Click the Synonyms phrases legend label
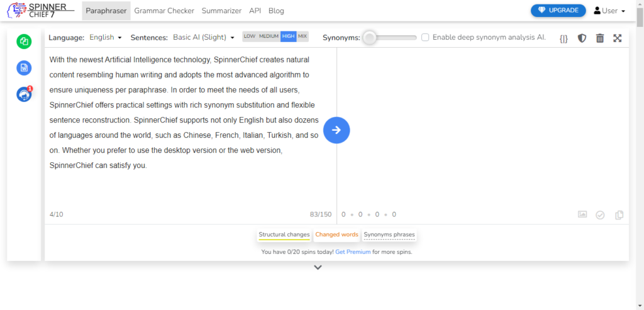Screen dimensions: 644x310 [x=389, y=235]
